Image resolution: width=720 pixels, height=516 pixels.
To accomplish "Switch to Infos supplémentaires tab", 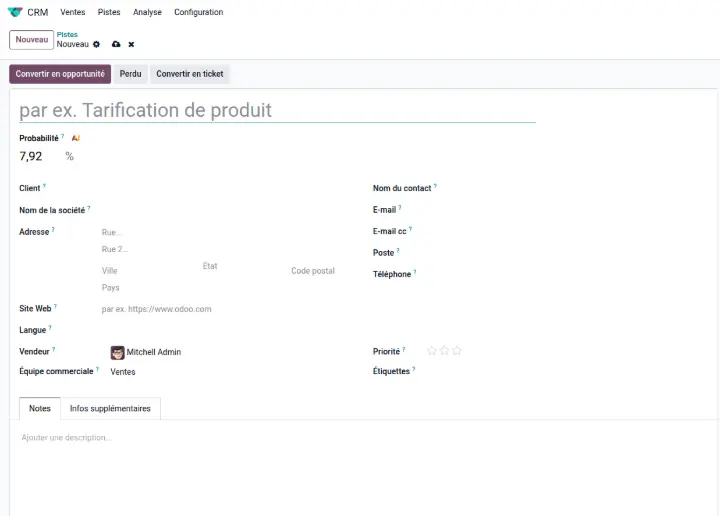I will [110, 408].
